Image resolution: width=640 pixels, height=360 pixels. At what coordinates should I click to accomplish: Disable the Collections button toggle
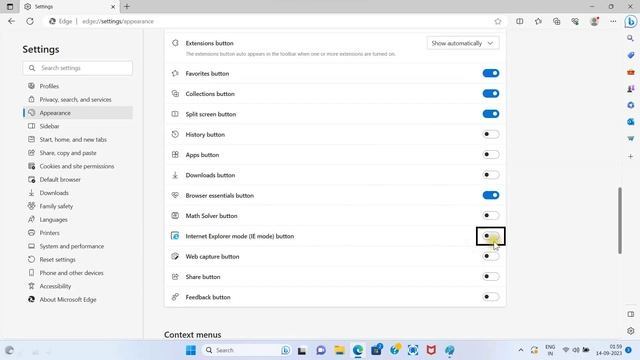[x=491, y=93]
